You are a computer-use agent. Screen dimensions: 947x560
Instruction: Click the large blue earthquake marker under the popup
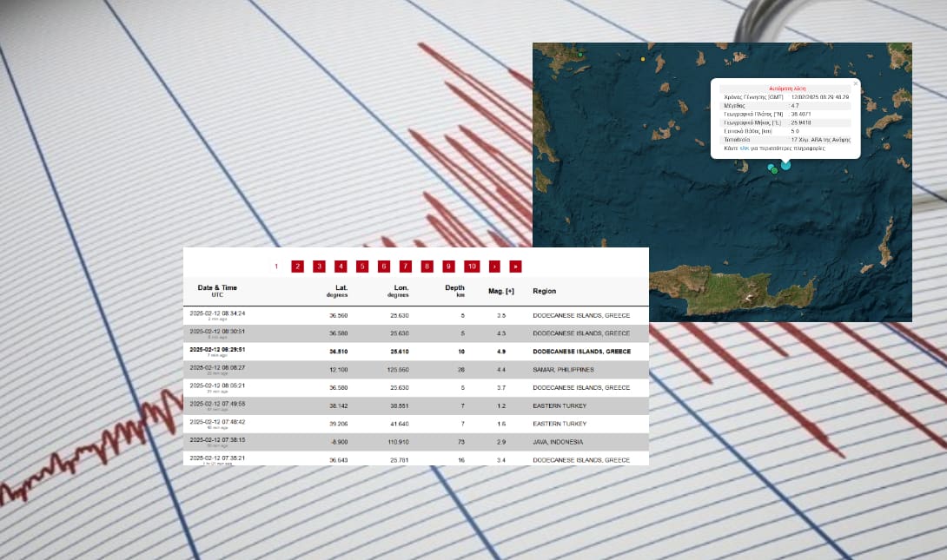pos(785,165)
